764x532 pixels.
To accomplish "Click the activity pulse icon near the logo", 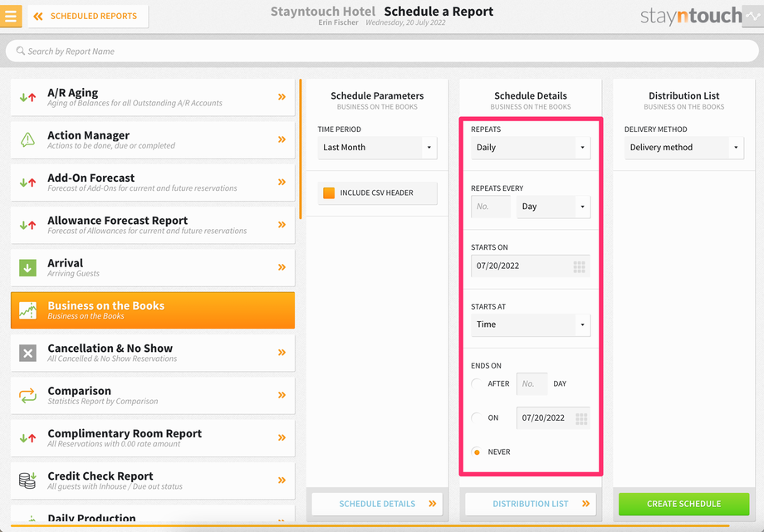I will (753, 16).
